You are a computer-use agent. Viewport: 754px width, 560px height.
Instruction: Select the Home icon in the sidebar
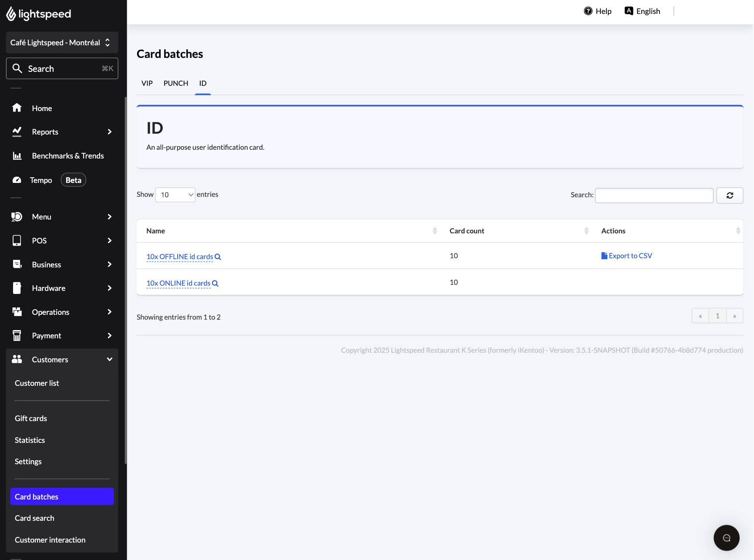17,108
